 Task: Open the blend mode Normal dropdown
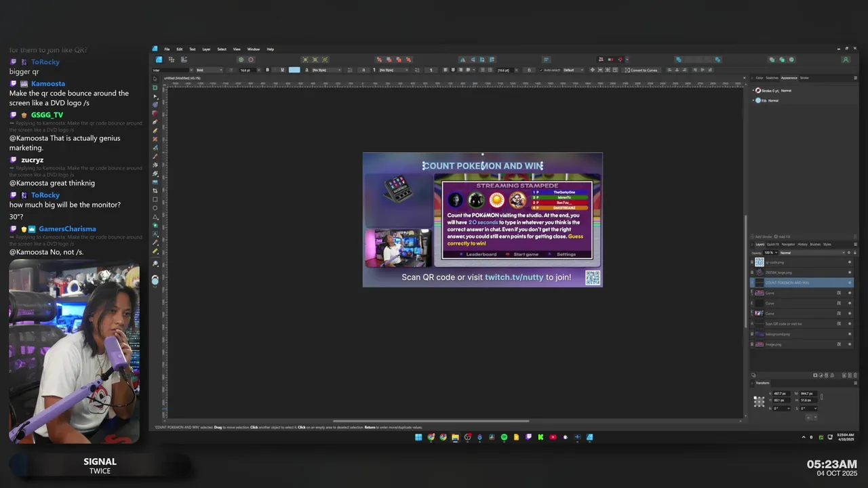point(814,253)
